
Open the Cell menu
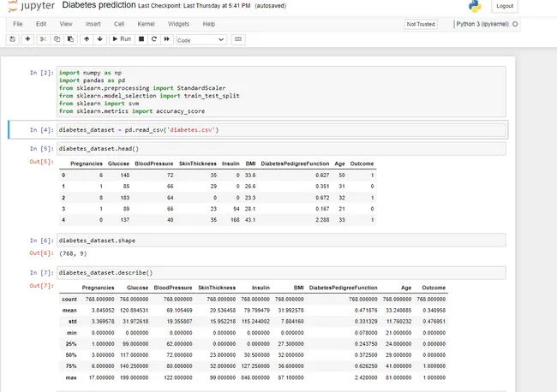(119, 24)
